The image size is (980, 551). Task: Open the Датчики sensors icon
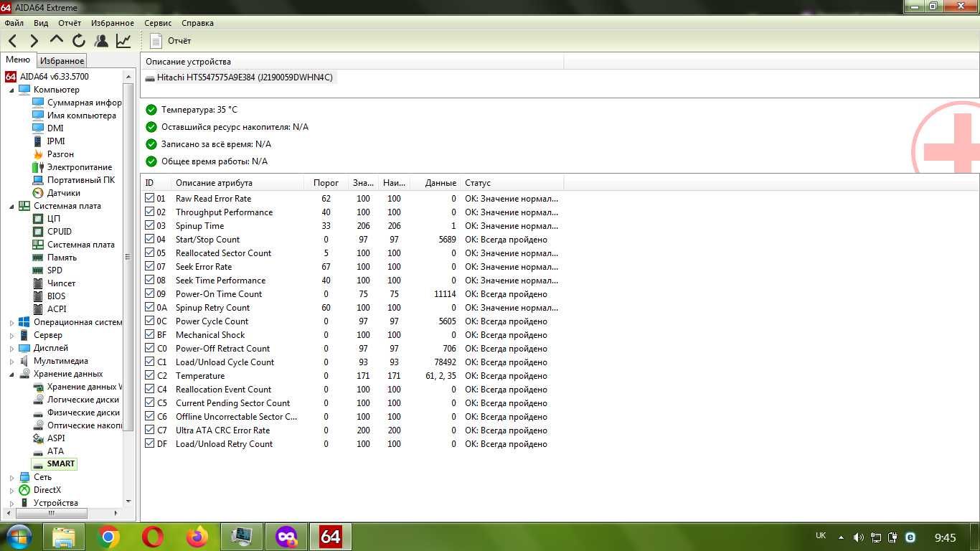click(x=38, y=193)
